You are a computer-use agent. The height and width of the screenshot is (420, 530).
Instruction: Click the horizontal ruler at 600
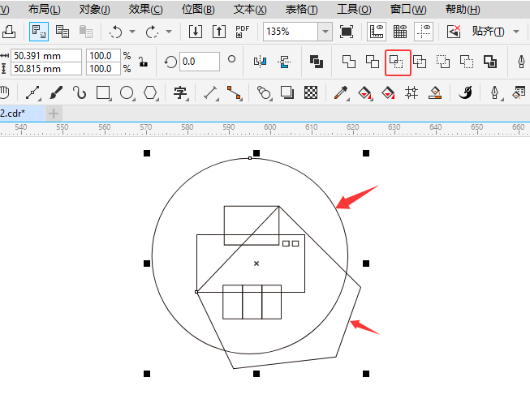tap(269, 127)
